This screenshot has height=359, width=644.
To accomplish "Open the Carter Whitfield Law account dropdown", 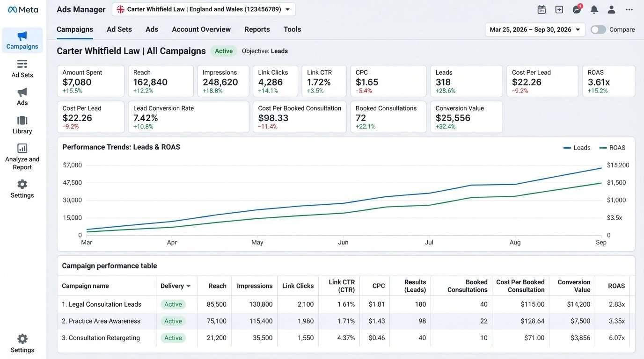I will pyautogui.click(x=204, y=9).
